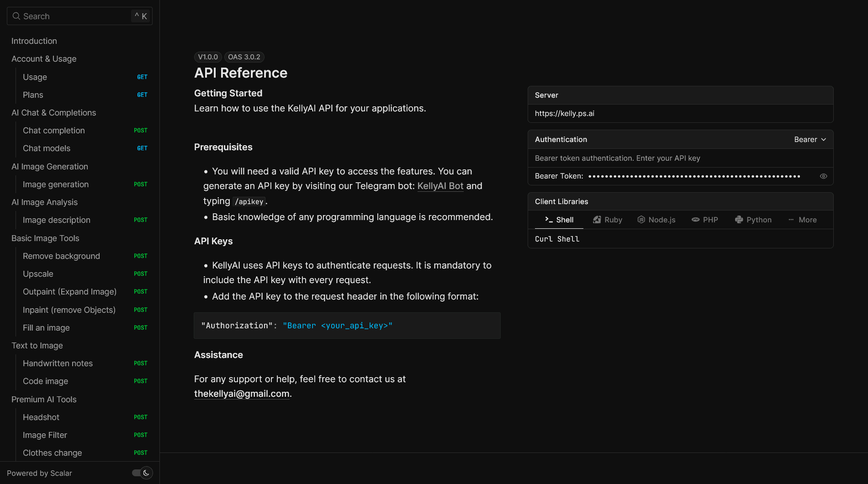Choose the Ruby client library icon
868x484 pixels.
point(597,220)
